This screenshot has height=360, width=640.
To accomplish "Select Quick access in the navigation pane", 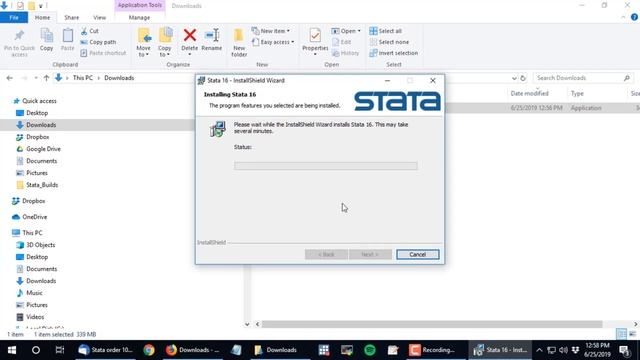I will click(39, 101).
